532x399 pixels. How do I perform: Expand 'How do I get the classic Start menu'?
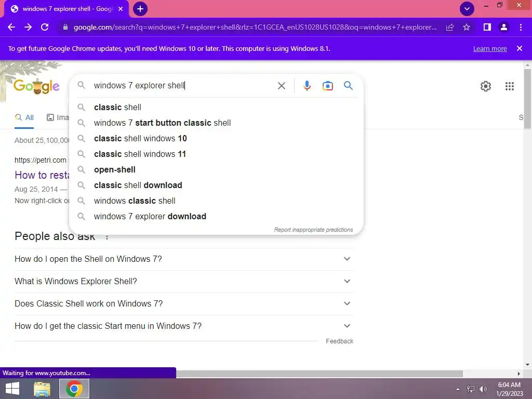(183, 326)
